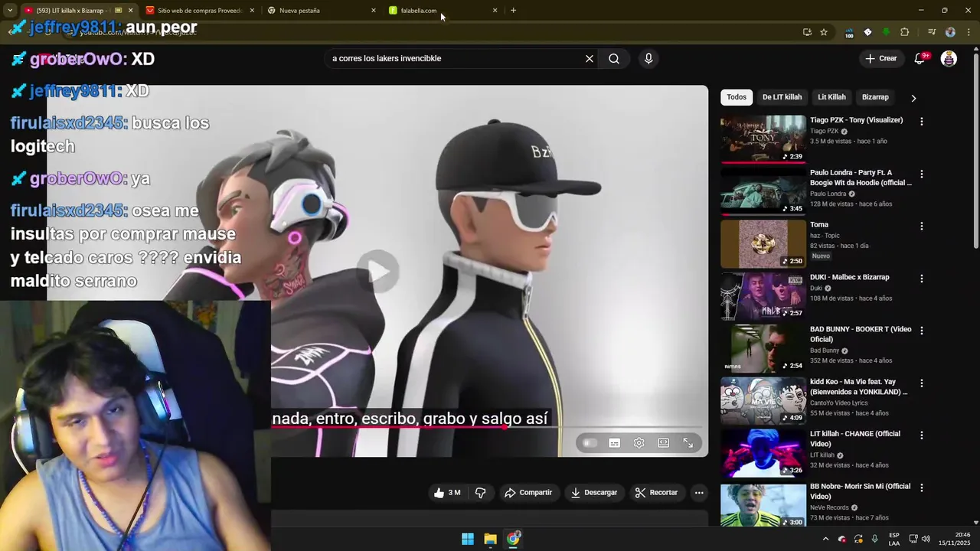
Task: Switch to the falabella.com tab
Action: pyautogui.click(x=443, y=11)
